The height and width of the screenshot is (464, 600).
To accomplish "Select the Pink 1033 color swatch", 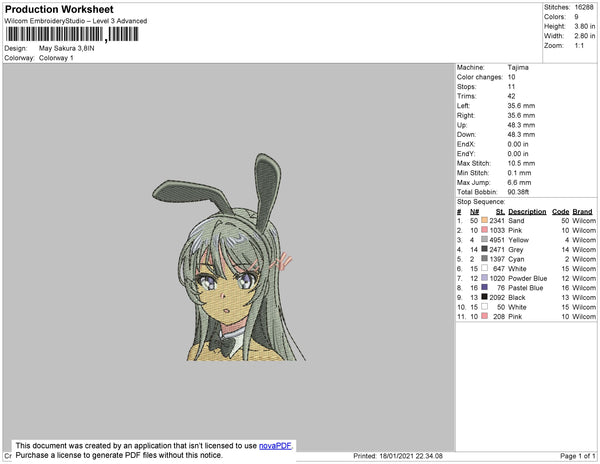I will [x=484, y=230].
